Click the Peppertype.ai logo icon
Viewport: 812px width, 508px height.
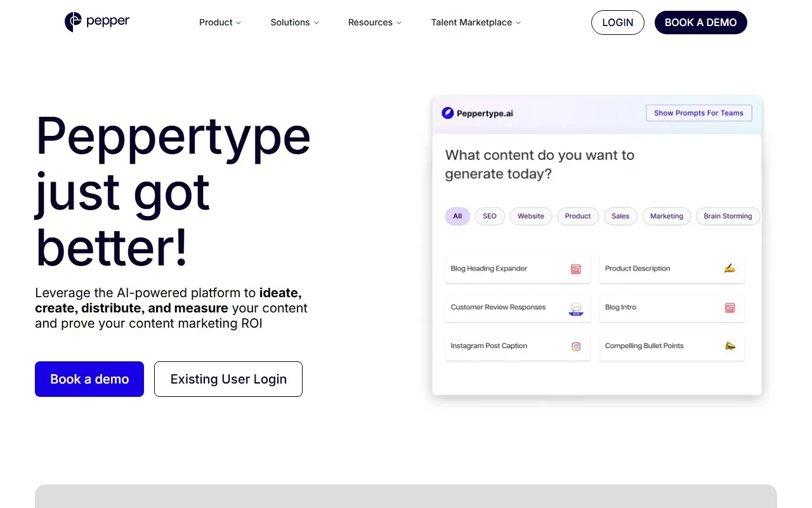(447, 113)
